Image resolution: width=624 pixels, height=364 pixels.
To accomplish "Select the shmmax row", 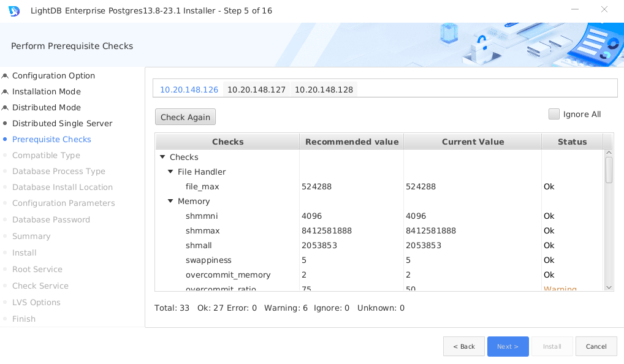I will coord(379,230).
